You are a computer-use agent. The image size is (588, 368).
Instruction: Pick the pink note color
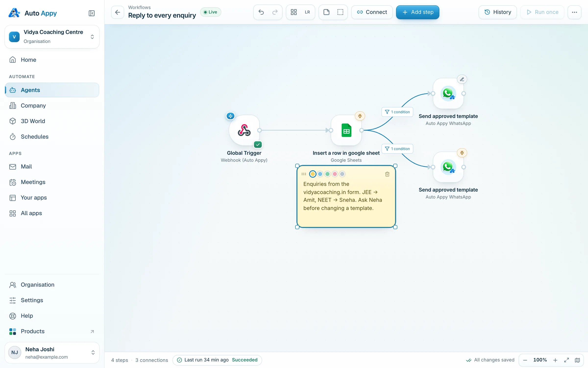coord(335,174)
